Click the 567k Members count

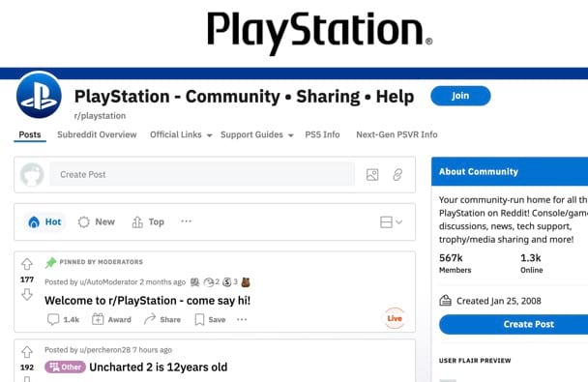coord(455,263)
